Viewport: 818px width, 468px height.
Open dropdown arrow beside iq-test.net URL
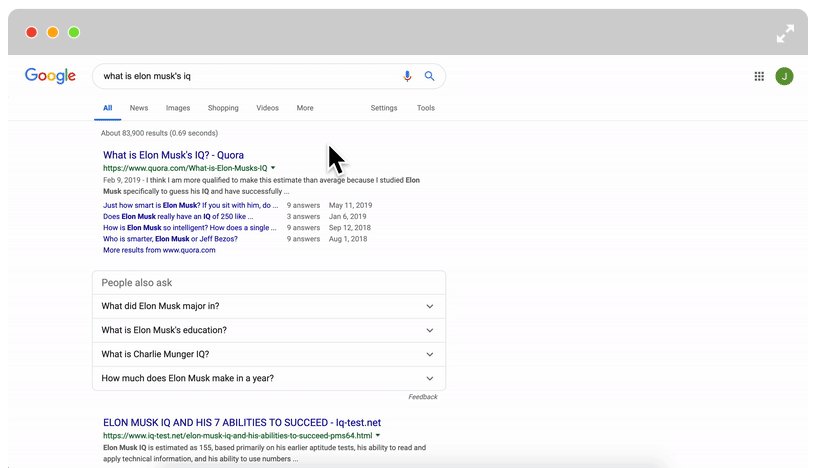coord(377,436)
